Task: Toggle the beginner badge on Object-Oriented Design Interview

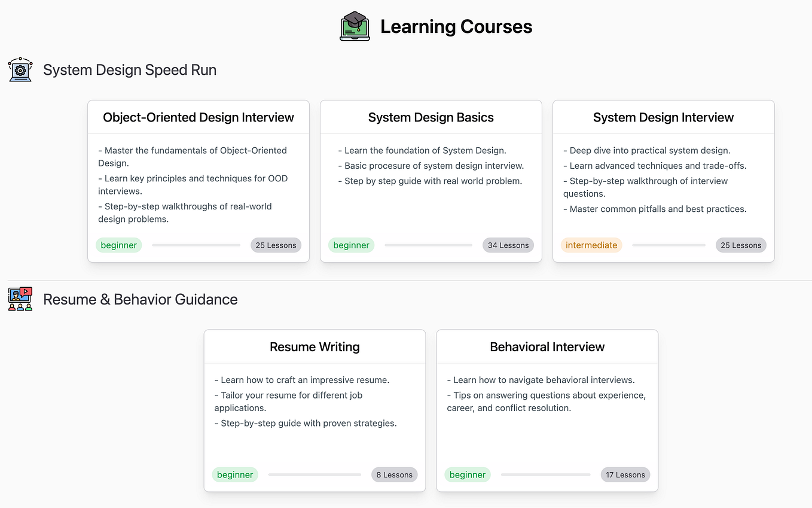Action: point(118,245)
